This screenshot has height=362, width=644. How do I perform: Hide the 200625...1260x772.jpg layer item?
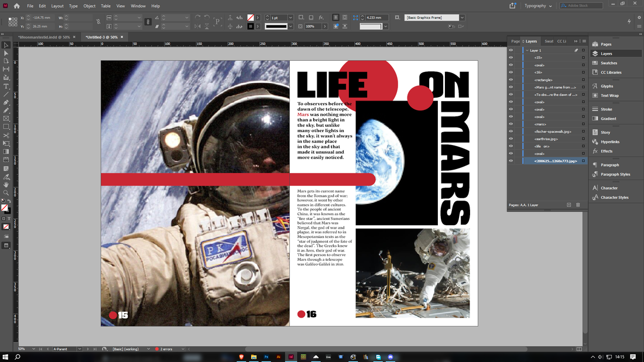(x=511, y=161)
